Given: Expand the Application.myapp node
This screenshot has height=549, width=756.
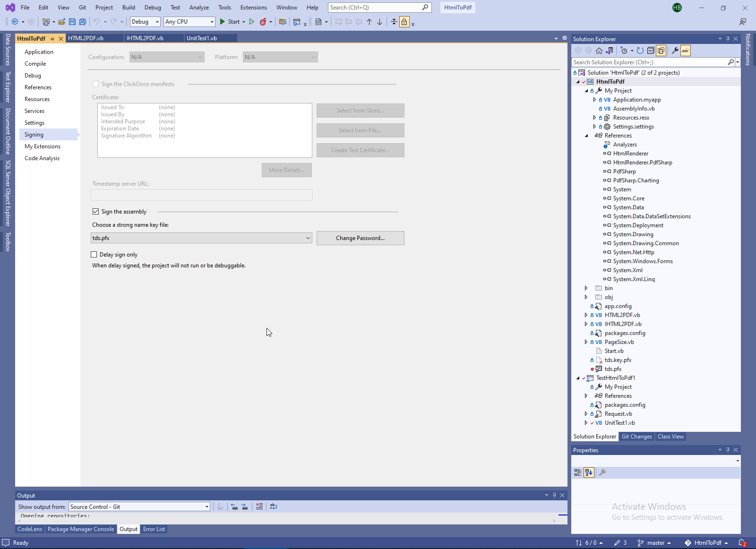Looking at the screenshot, I should click(595, 100).
